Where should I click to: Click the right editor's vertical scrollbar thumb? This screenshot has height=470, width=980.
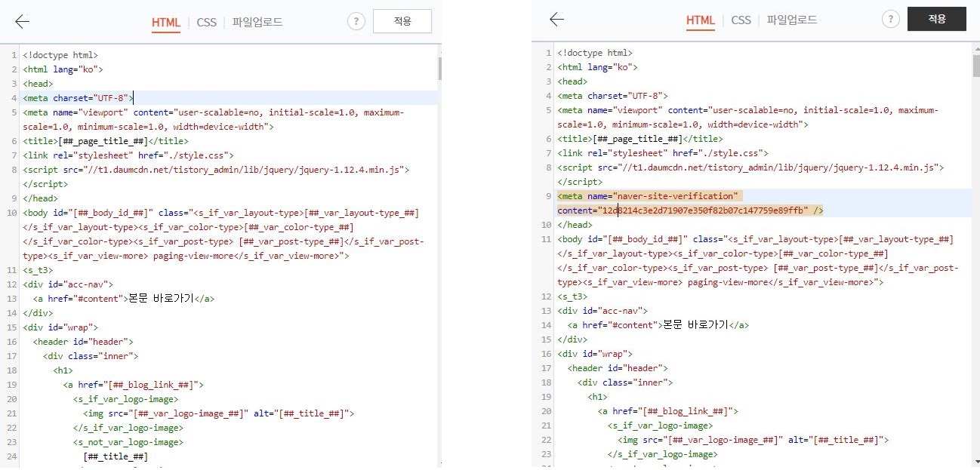tap(975, 66)
